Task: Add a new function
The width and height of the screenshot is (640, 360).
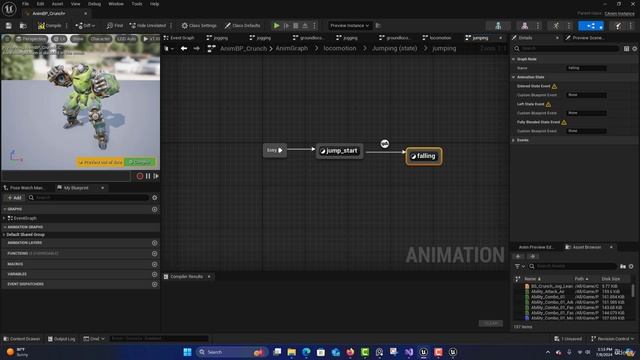Action: (x=155, y=253)
